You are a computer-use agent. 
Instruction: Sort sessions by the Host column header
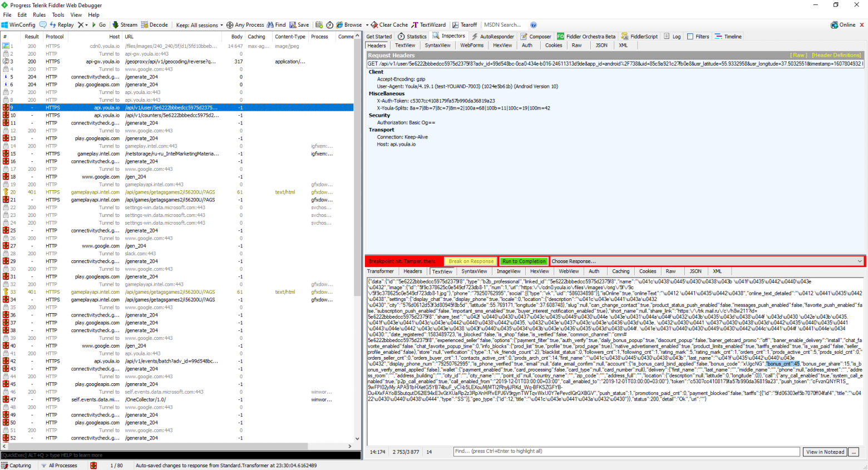tap(94, 37)
